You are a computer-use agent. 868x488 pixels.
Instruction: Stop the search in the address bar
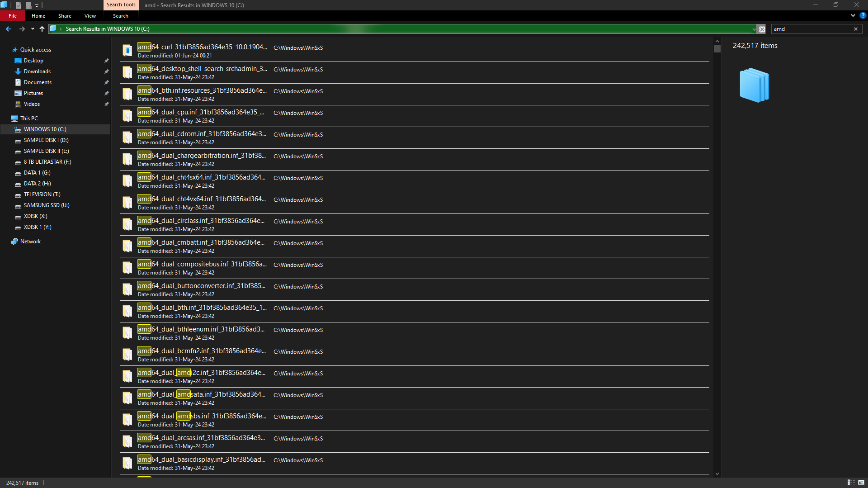[x=762, y=29]
